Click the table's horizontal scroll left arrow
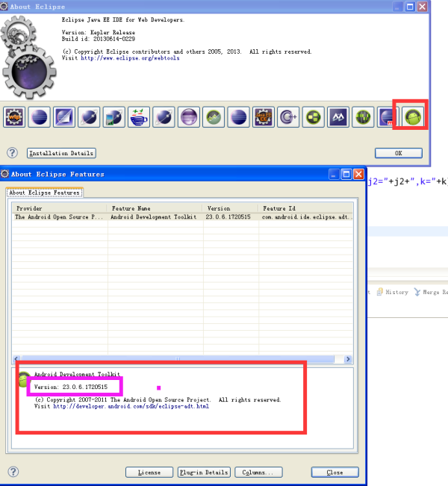Screen dimensions: 448x486 16,359
